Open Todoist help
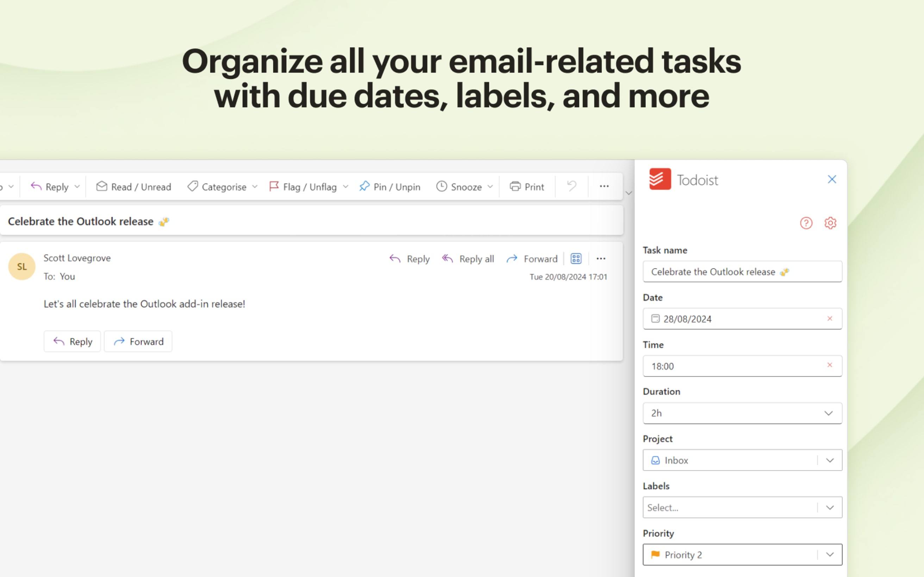Image resolution: width=924 pixels, height=577 pixels. pyautogui.click(x=806, y=223)
